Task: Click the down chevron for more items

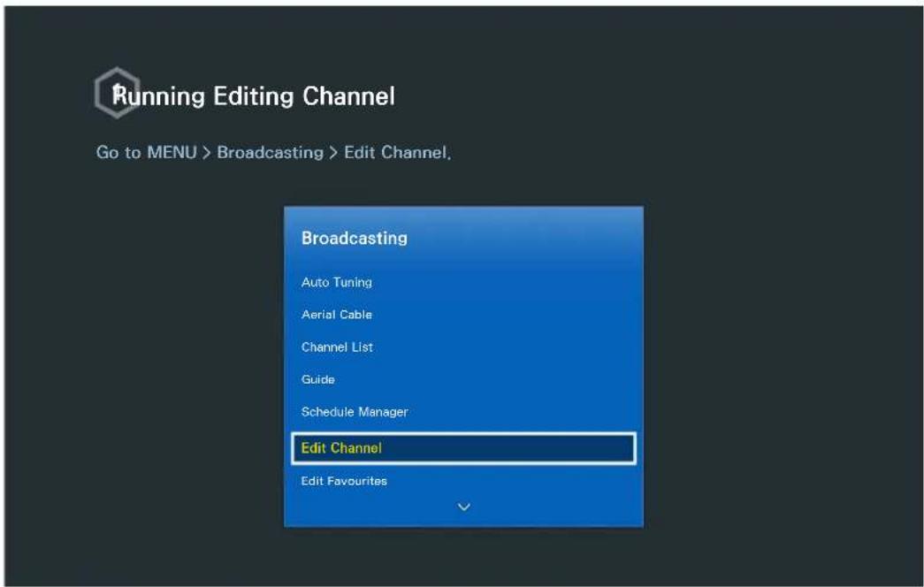Action: (x=463, y=507)
